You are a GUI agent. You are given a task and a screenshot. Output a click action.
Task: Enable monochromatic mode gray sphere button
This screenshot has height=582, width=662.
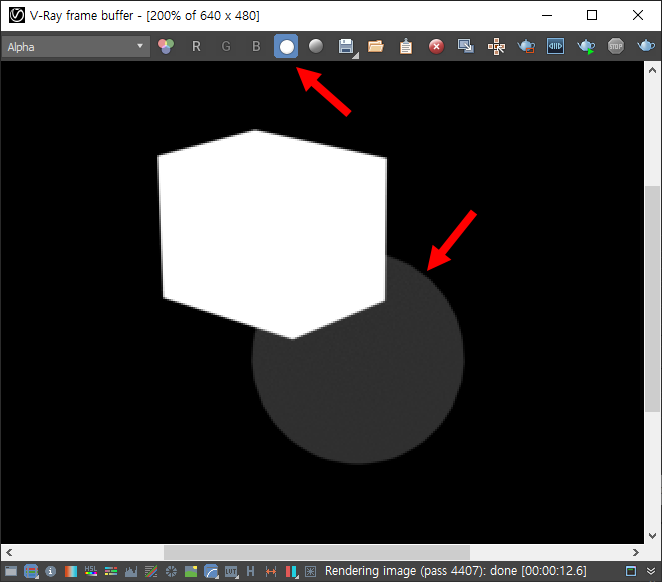click(x=316, y=46)
